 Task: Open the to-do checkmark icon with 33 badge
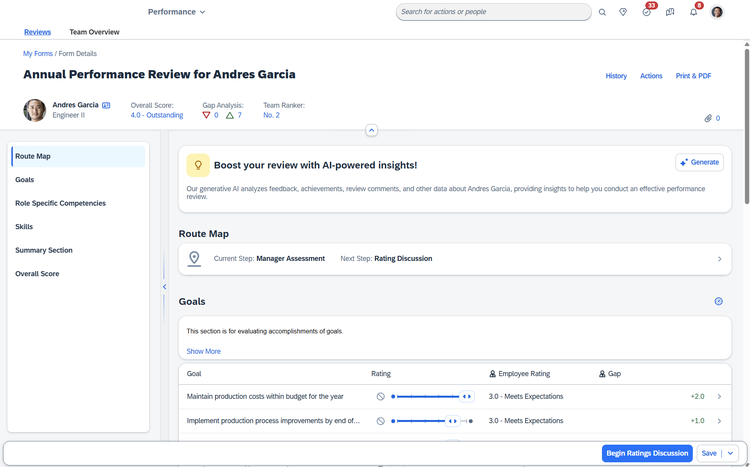tap(647, 12)
